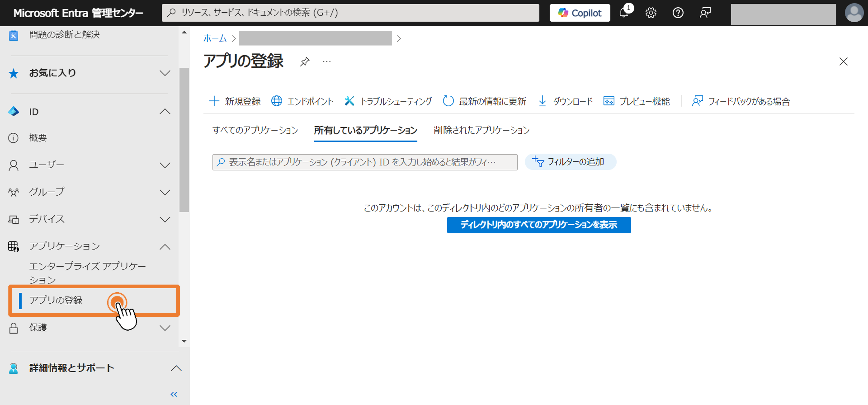The height and width of the screenshot is (405, 868).
Task: Open the notifications bell icon
Action: (624, 13)
